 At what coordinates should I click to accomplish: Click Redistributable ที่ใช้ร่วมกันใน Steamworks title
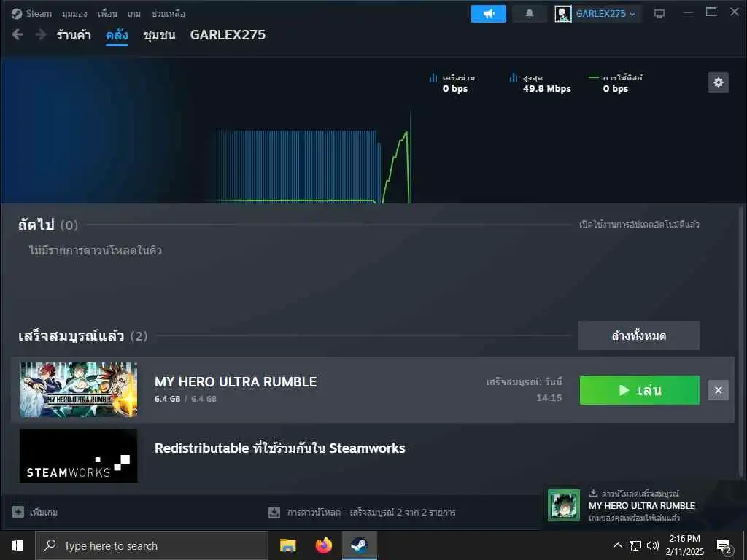(279, 448)
